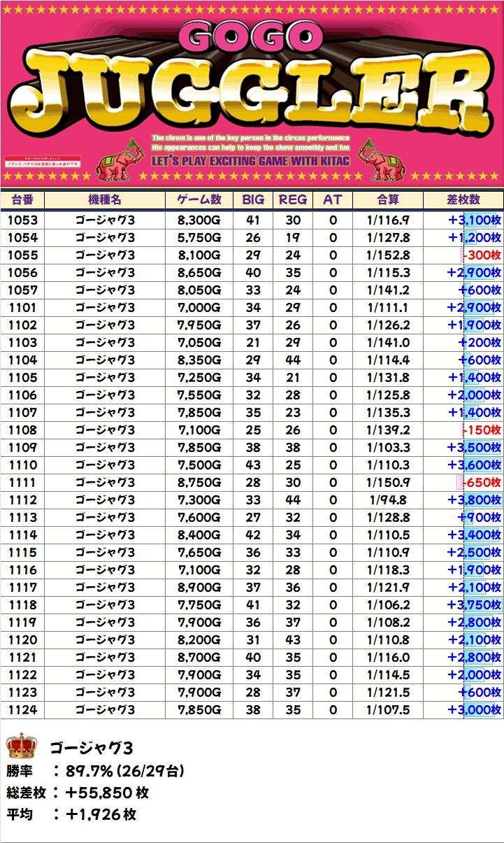
Task: Click LET'S PLAY EXCITING GAME WITH KITAC text
Action: point(252,160)
